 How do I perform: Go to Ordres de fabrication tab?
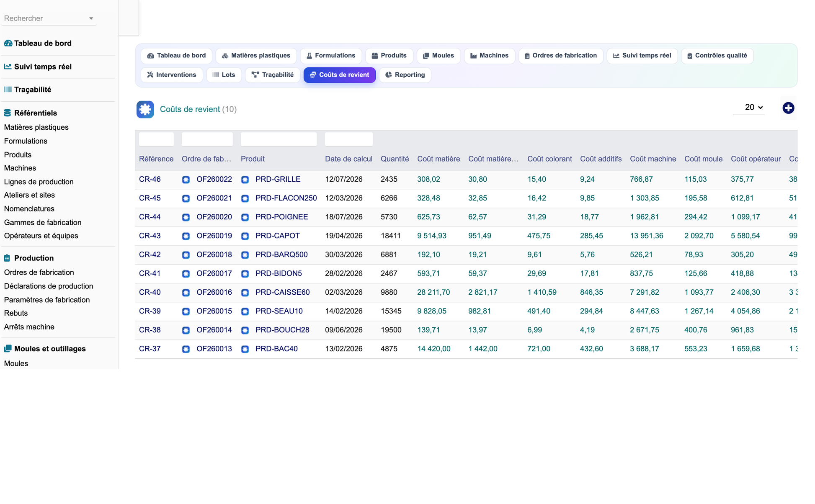tap(561, 56)
